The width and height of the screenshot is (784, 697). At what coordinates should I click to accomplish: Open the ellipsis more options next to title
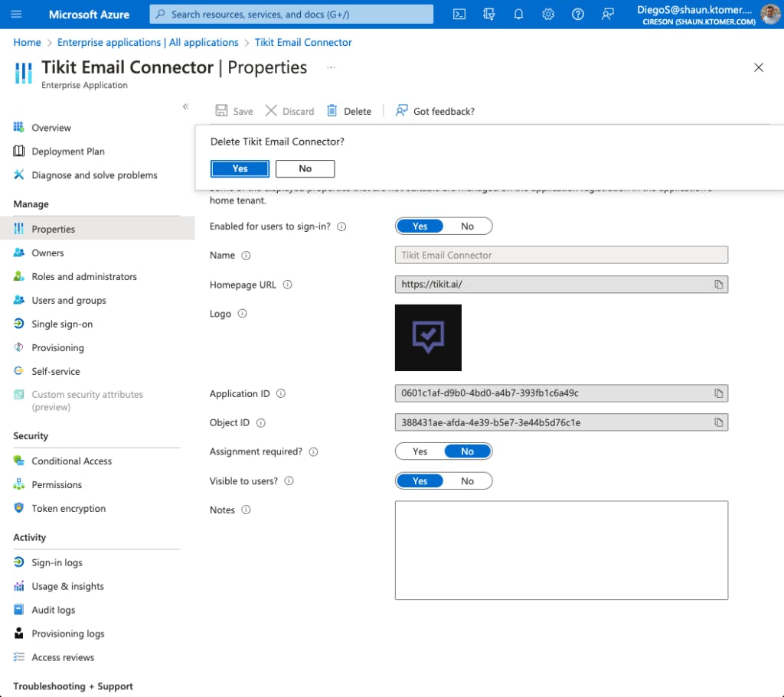point(332,67)
